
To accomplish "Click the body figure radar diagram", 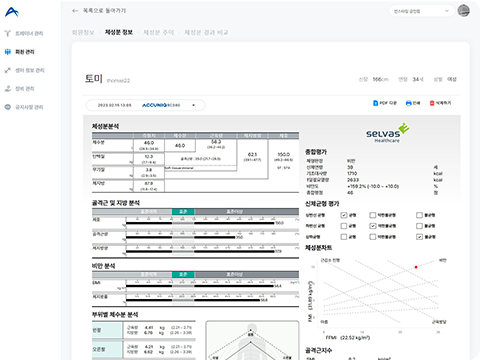I will coord(252,340).
